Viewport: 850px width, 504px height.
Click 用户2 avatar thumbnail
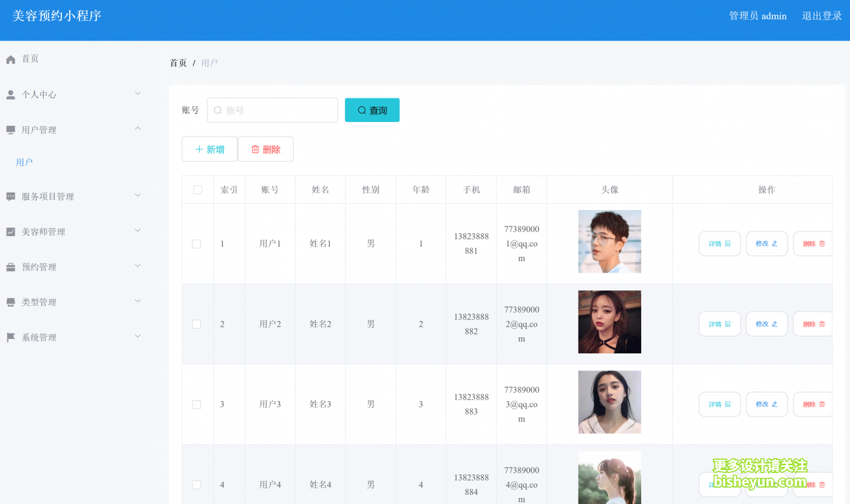tap(610, 322)
